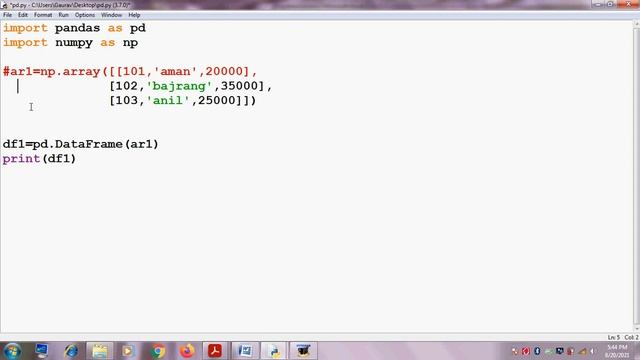Click the 'bajrang' string in code
640x360 pixels.
pos(180,86)
